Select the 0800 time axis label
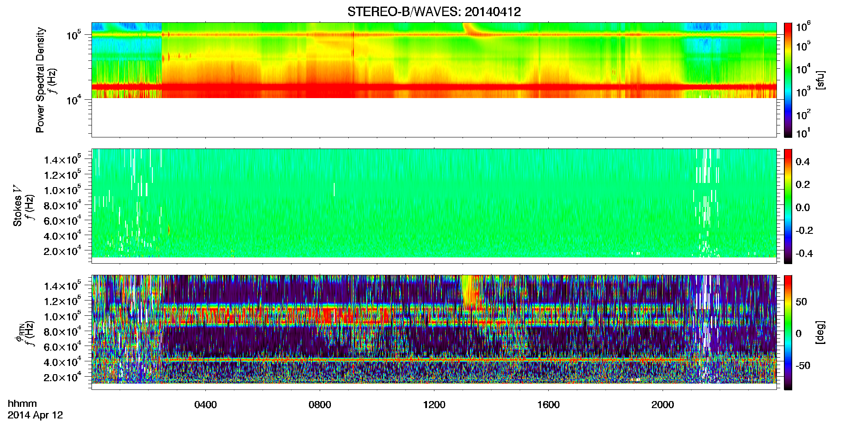The width and height of the screenshot is (868, 447). click(x=320, y=405)
